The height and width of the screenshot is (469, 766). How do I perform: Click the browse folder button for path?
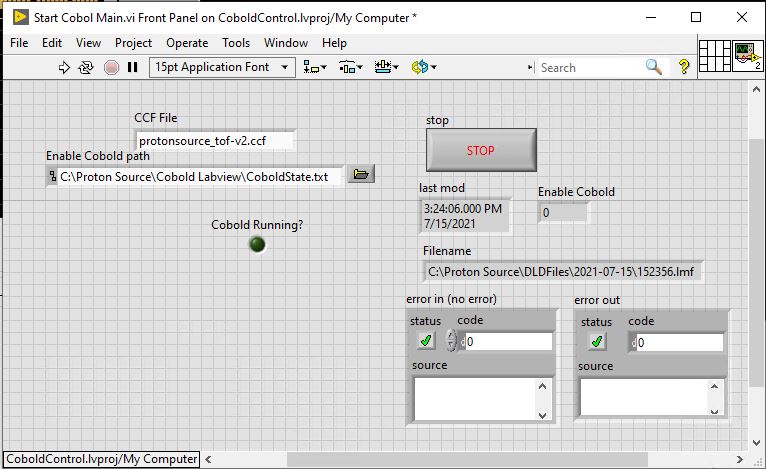[x=361, y=174]
